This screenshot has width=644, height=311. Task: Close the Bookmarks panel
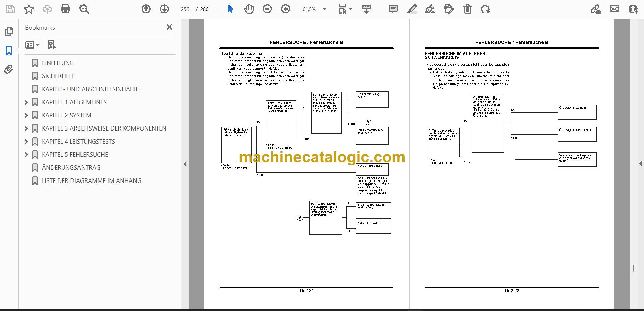pyautogui.click(x=169, y=27)
